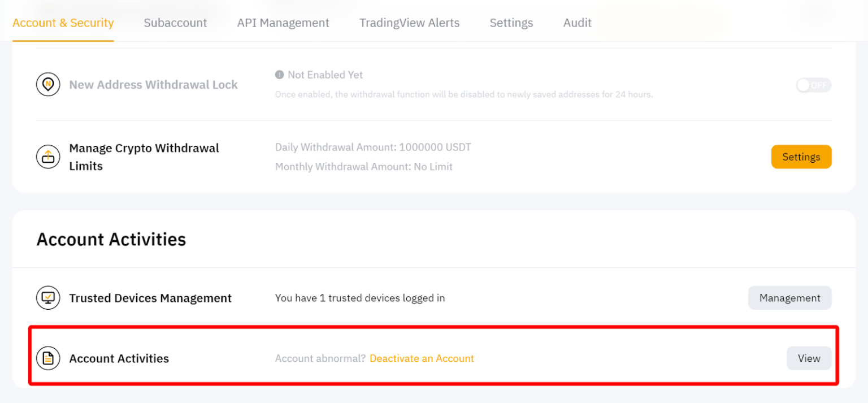Image resolution: width=868 pixels, height=403 pixels.
Task: Click the Daily Withdrawal Amount text
Action: (373, 147)
